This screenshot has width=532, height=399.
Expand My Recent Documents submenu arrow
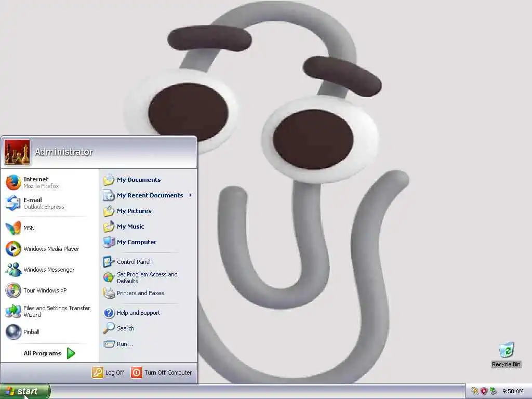click(191, 195)
